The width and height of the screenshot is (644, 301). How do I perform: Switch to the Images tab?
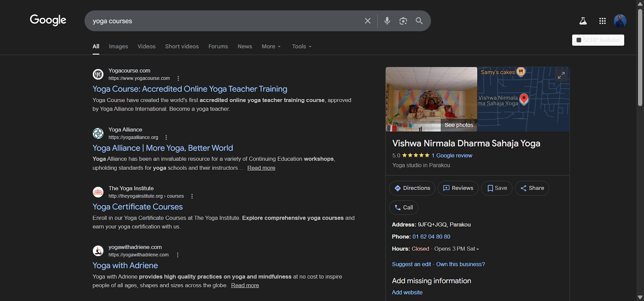(118, 46)
